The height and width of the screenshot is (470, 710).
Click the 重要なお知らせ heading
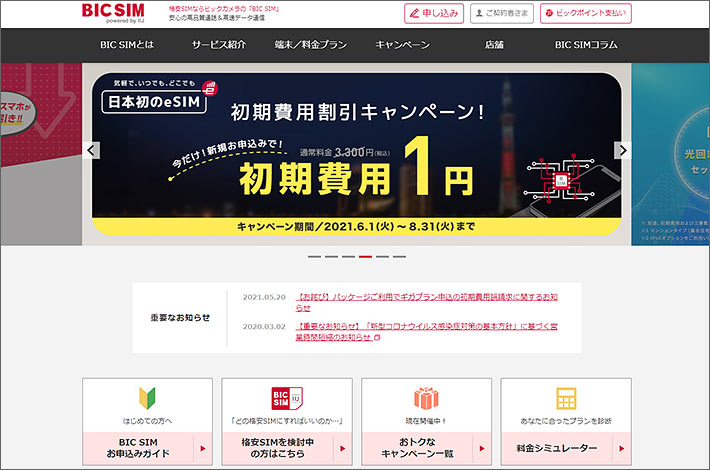click(180, 317)
